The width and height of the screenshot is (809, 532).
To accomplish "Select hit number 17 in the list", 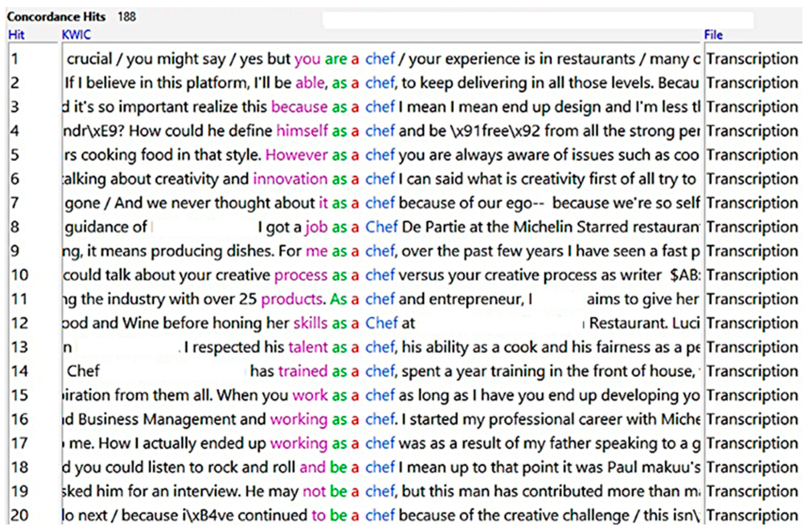I will click(19, 443).
